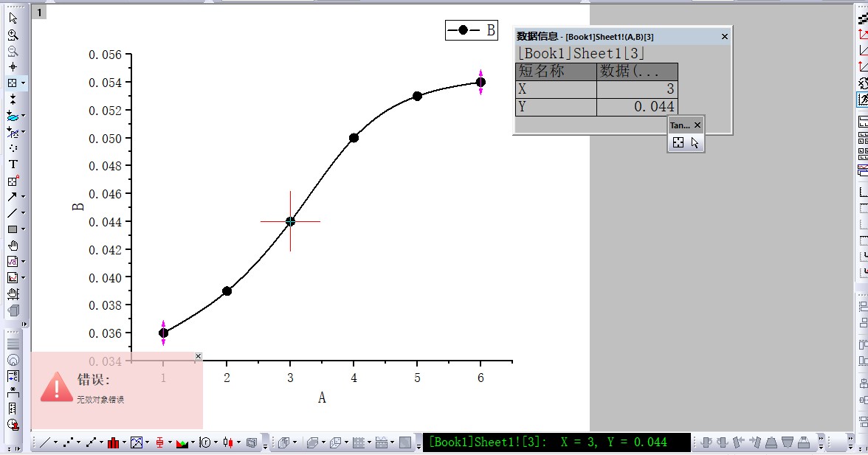Click the legend entry B
The height and width of the screenshot is (455, 868).
[472, 30]
